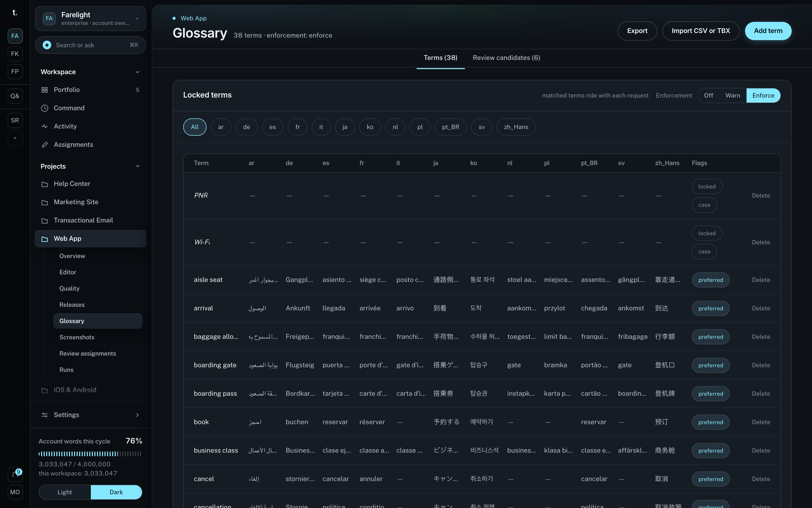Open the Review candidates (6) tab

[x=506, y=58]
